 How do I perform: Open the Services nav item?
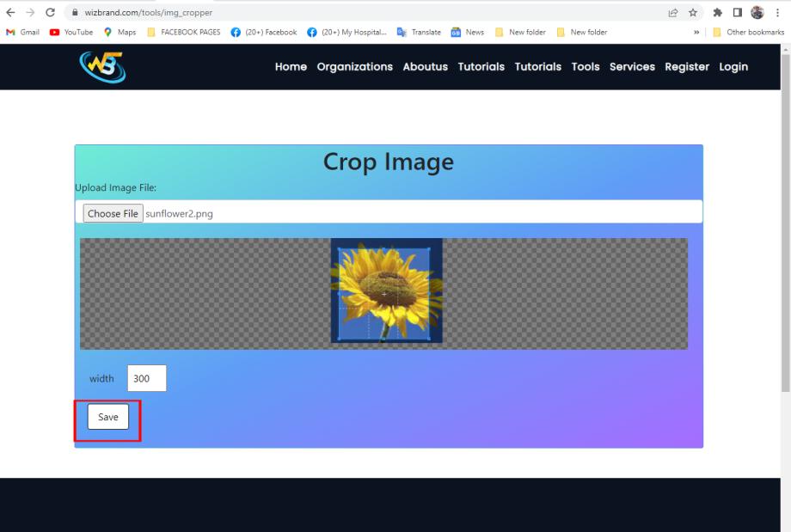[632, 66]
